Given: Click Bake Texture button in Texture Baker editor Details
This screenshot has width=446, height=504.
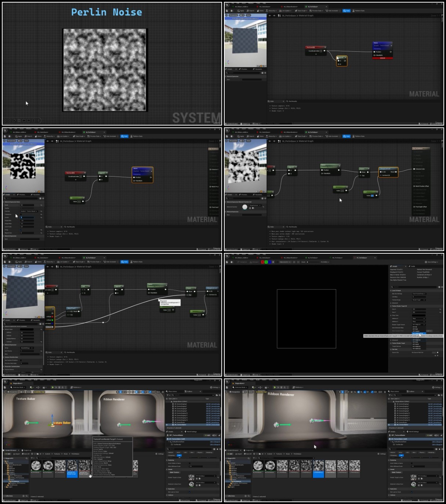Looking at the screenshot, I should coord(174,472).
